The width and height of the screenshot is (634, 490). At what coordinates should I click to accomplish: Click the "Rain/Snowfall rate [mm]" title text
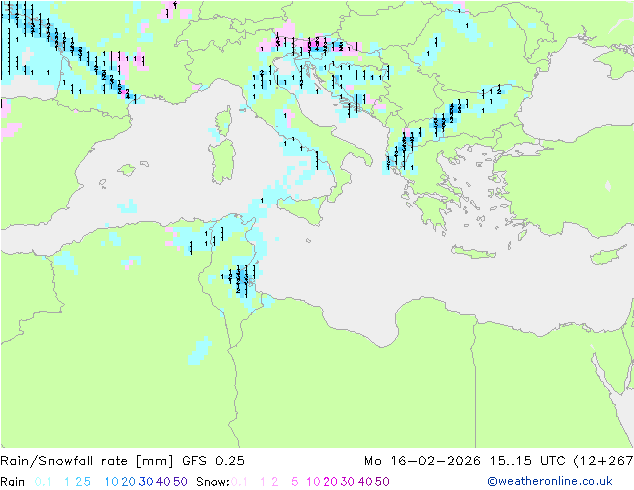coord(87,461)
